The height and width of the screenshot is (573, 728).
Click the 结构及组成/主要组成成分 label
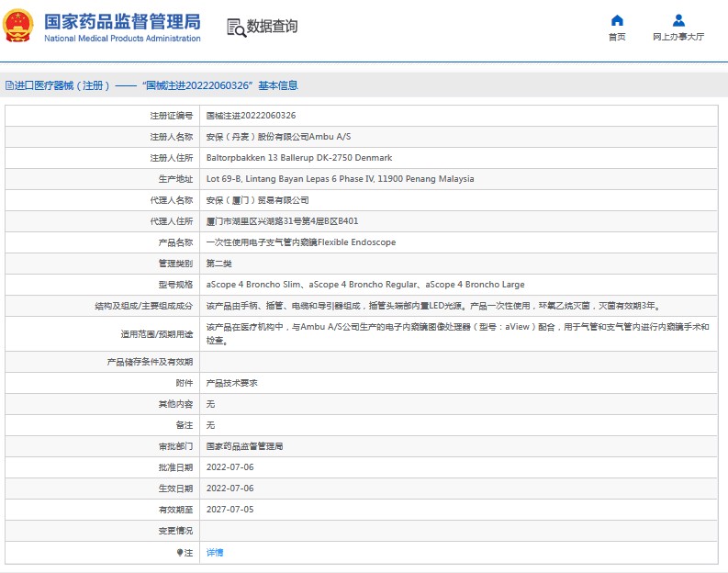coord(144,306)
